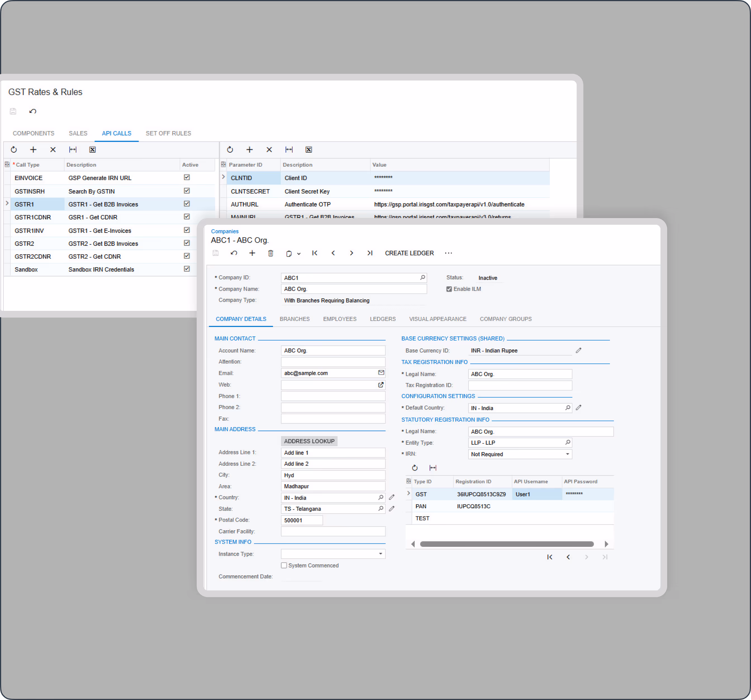Expand the Instance Type dropdown

381,554
